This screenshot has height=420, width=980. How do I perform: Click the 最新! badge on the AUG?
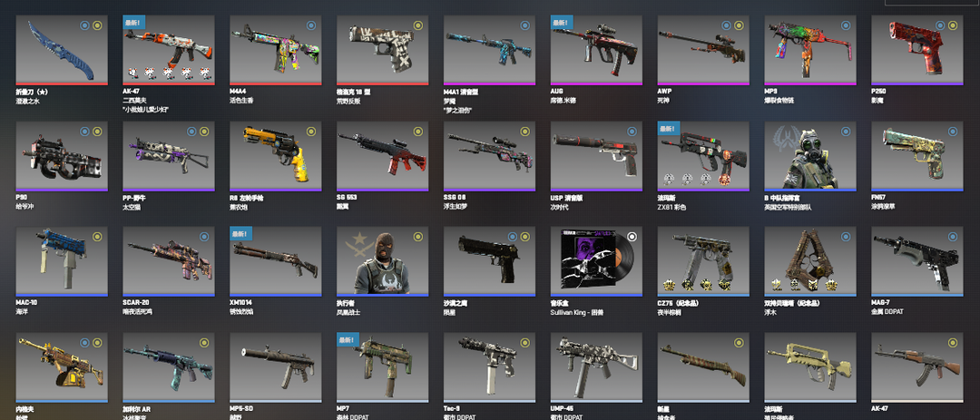563,23
